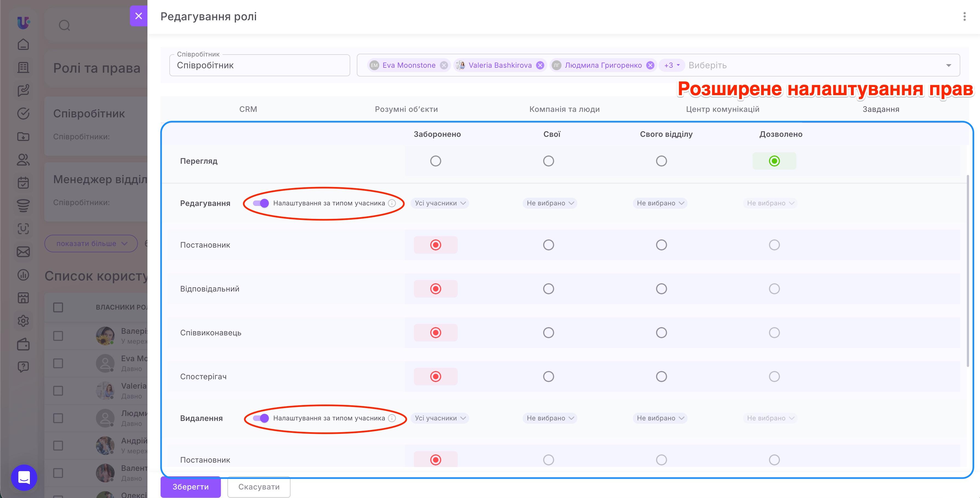This screenshot has width=980, height=498.
Task: Toggle participant-type setting for Редагування
Action: 261,203
